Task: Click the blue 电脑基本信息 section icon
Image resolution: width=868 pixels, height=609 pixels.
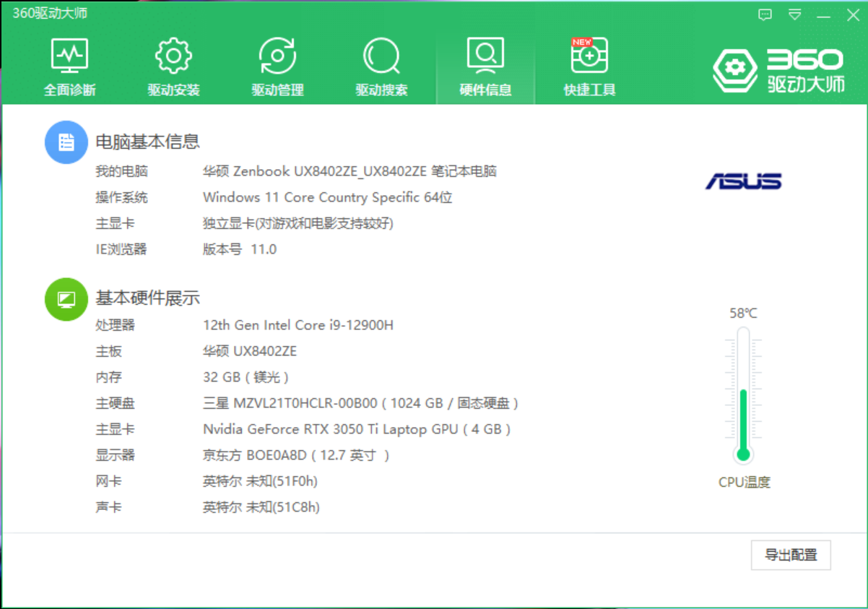Action: (66, 142)
